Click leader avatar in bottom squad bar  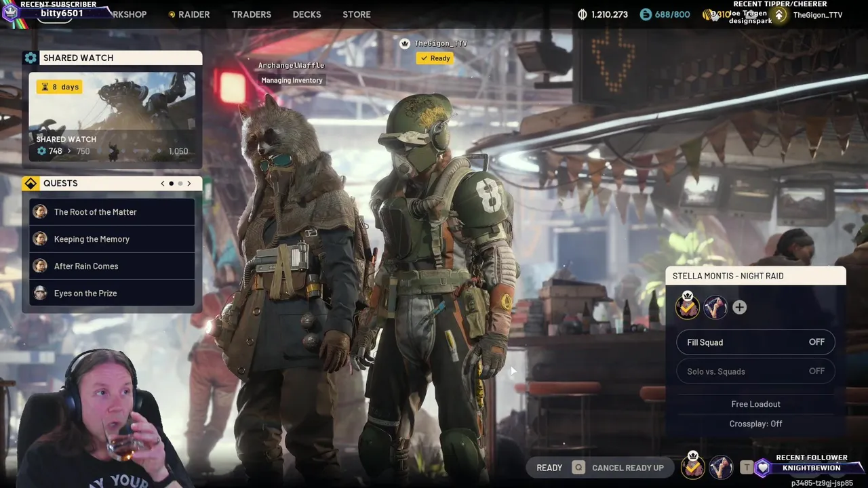click(x=692, y=466)
